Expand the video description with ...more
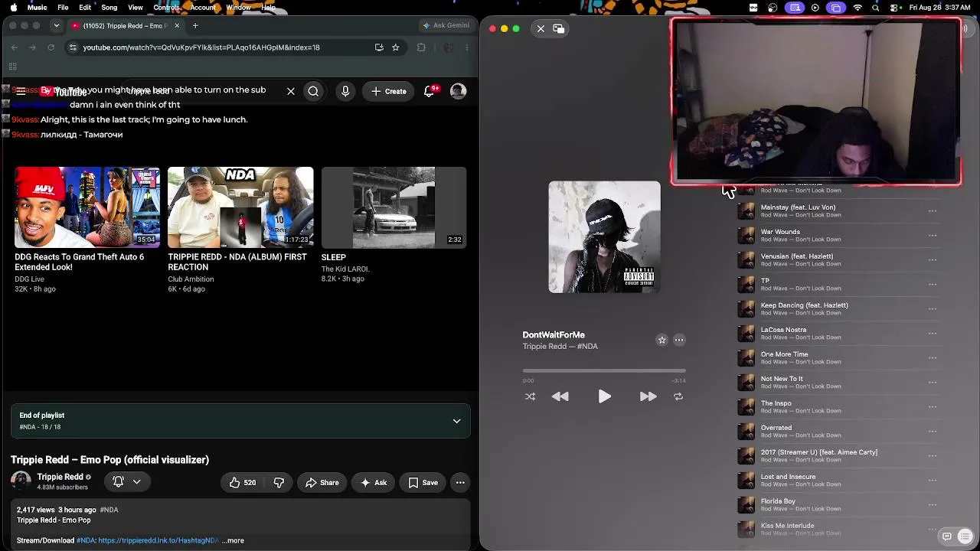The image size is (980, 551). click(x=233, y=540)
